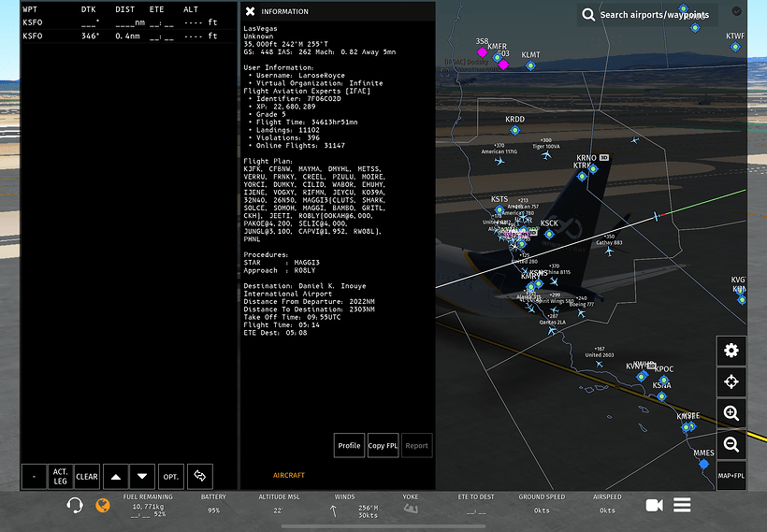This screenshot has width=767, height=532.
Task: Tap the KSCK airport marker
Action: 549,235
